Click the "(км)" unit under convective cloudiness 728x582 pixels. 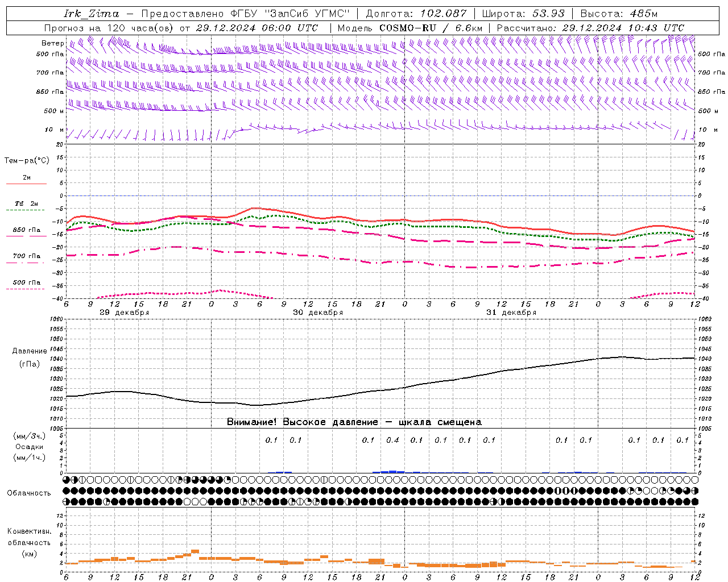30,554
